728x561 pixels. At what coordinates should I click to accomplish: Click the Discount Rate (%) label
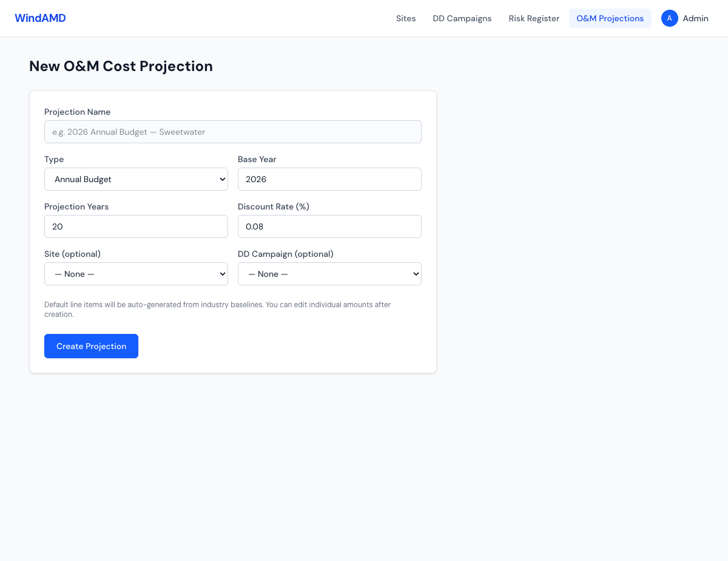[273, 206]
